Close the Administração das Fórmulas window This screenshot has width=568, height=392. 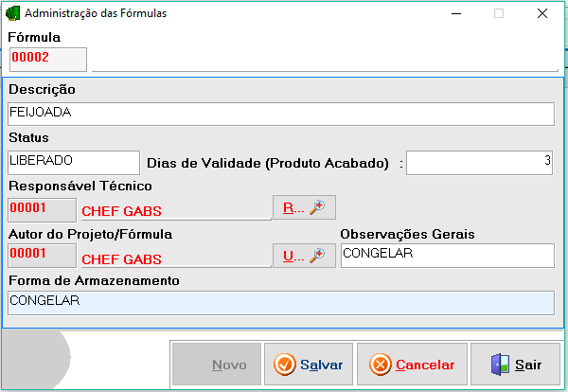542,13
